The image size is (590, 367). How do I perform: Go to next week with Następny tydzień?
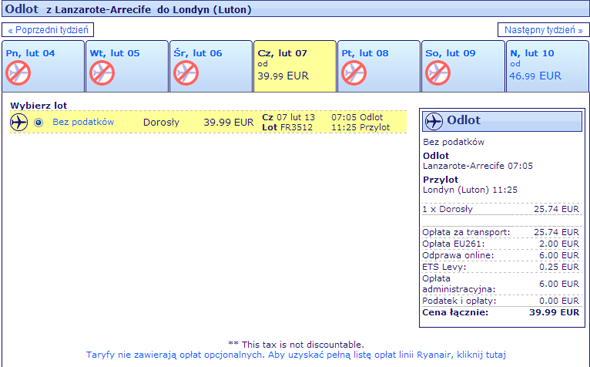(543, 30)
